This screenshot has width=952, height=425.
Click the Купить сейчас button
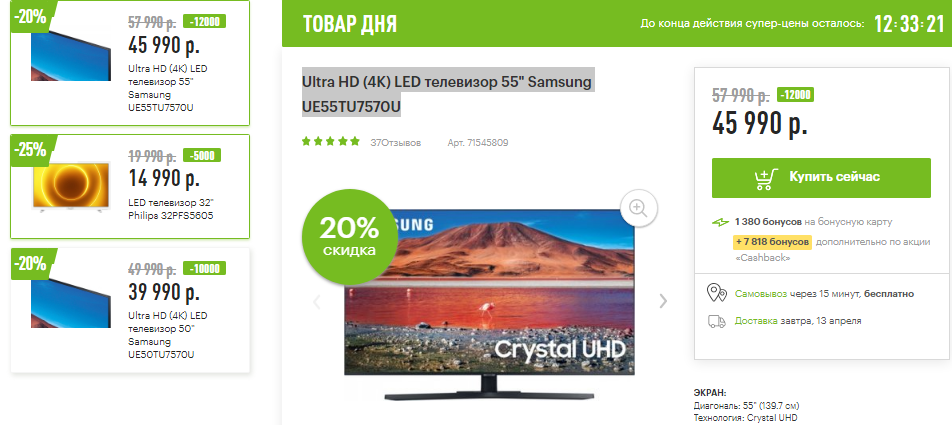(x=821, y=177)
